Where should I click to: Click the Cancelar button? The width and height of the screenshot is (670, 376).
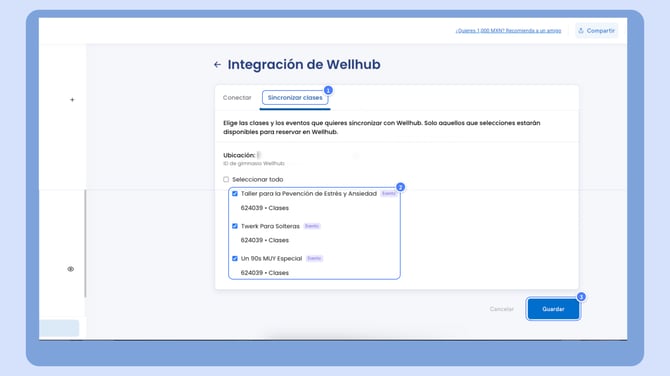point(502,309)
